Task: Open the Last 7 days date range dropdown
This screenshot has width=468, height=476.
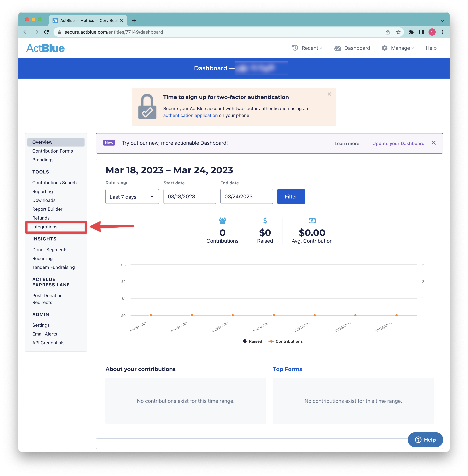Action: point(132,196)
